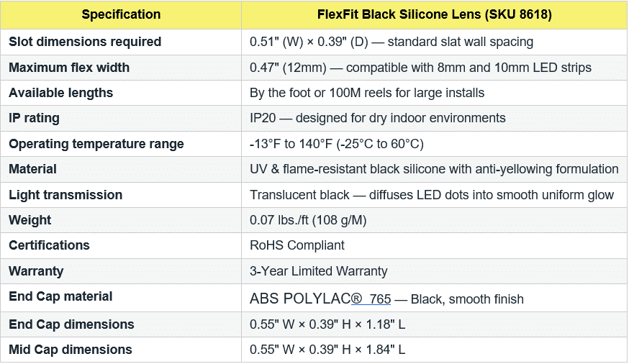Select the End Cap material label

(x=60, y=296)
